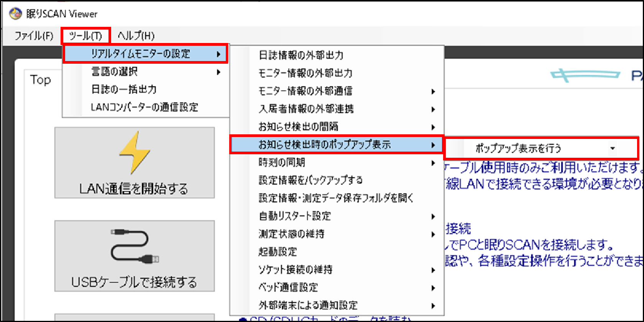Select リアルタイムモニターの設定 menu entry

[146, 54]
